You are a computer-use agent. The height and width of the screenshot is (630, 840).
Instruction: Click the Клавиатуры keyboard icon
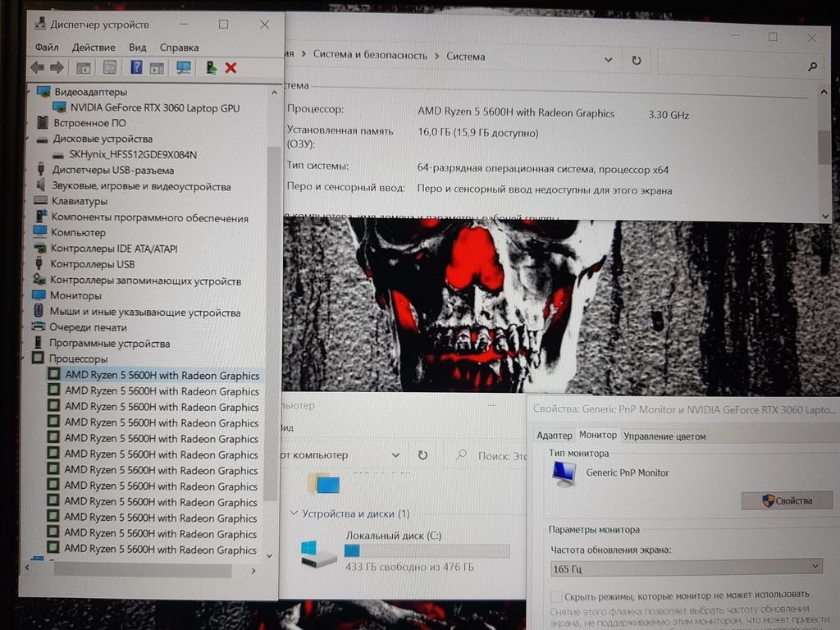click(x=41, y=200)
